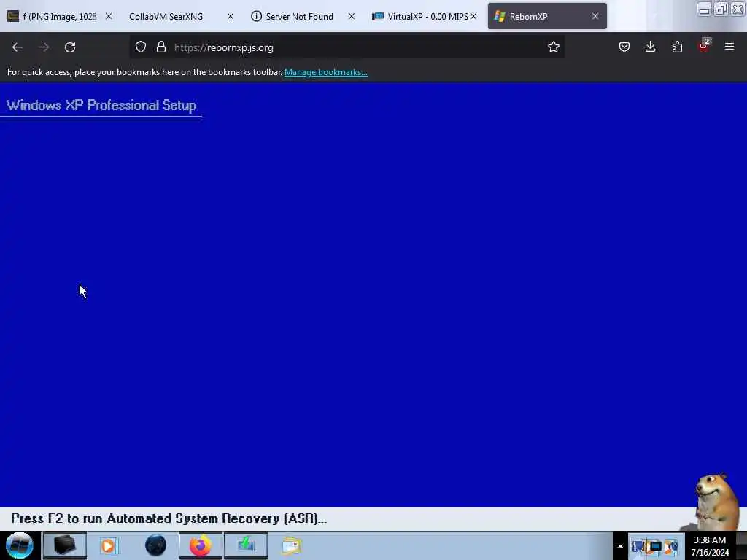Close the RebornXP tab
Viewport: 747px width, 560px height.
point(595,16)
